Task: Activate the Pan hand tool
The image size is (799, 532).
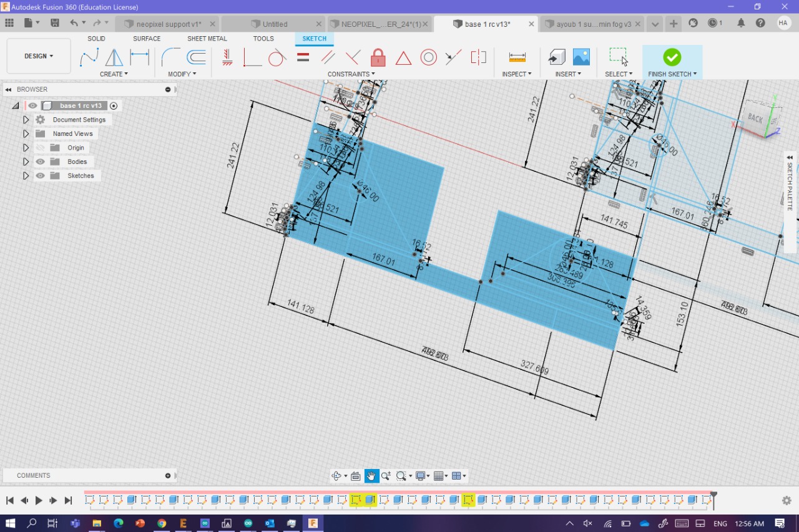Action: 371,476
